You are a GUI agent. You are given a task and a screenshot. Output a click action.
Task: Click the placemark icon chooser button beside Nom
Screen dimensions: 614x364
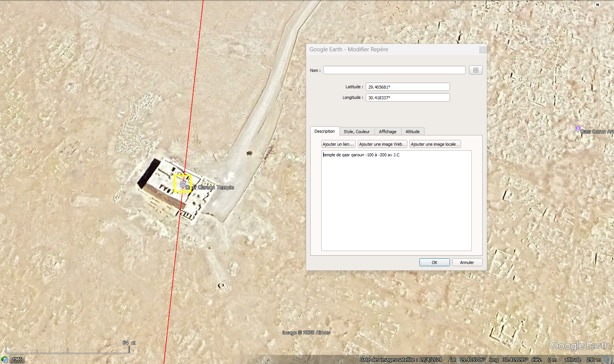475,70
